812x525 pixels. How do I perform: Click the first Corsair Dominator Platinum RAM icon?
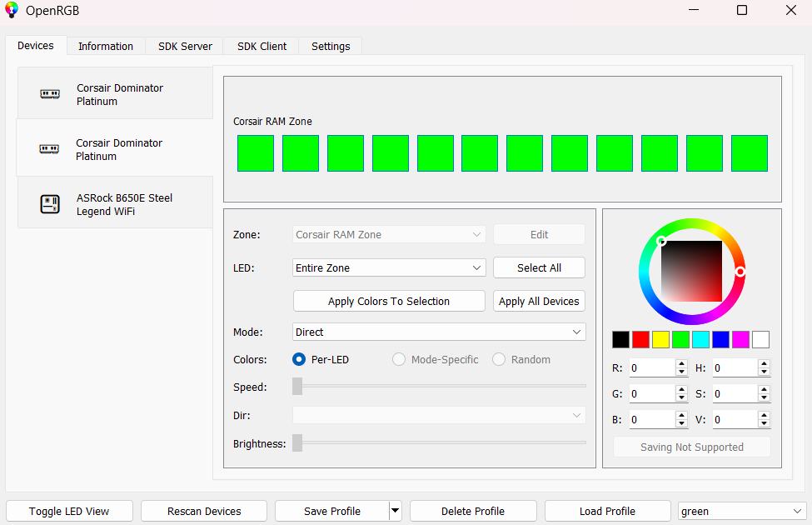point(50,94)
